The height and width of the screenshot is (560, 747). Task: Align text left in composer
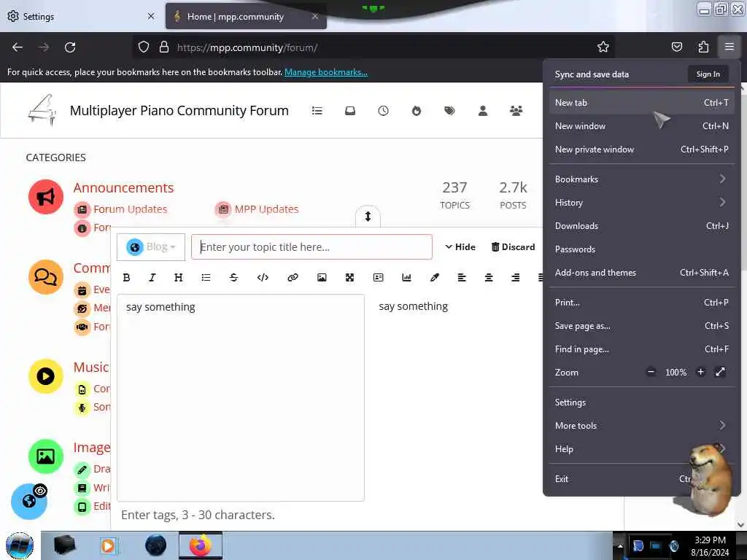[x=462, y=278]
